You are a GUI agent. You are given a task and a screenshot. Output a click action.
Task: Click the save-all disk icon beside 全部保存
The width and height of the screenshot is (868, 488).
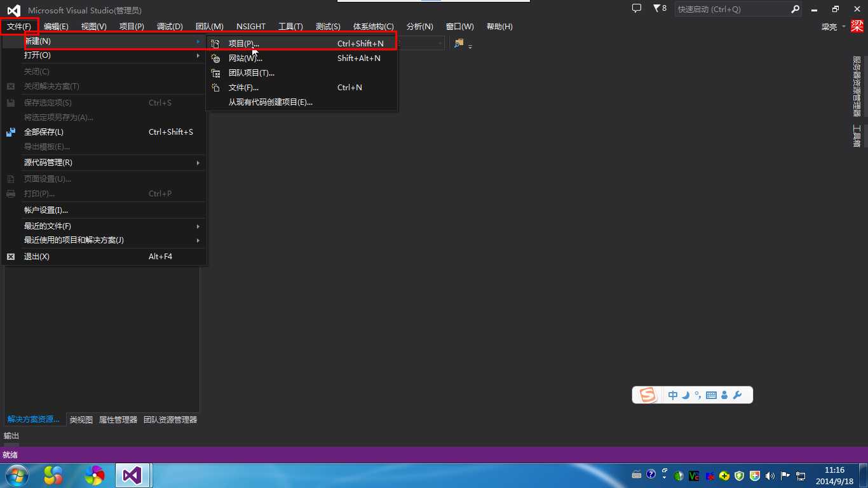pos(11,132)
